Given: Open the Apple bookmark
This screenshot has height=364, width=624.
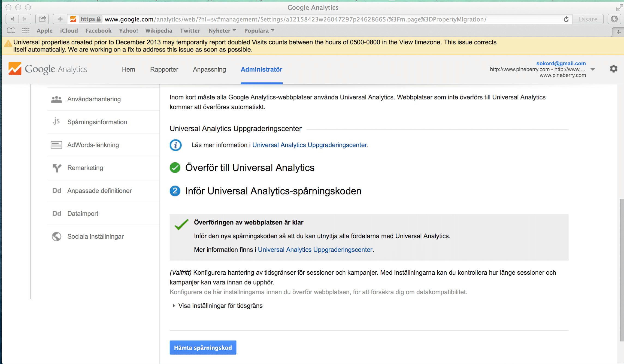Looking at the screenshot, I should pos(44,31).
